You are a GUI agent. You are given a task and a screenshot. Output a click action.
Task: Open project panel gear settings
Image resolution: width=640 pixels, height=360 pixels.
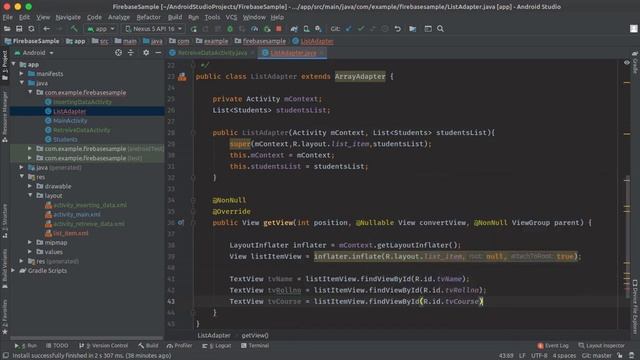click(146, 53)
